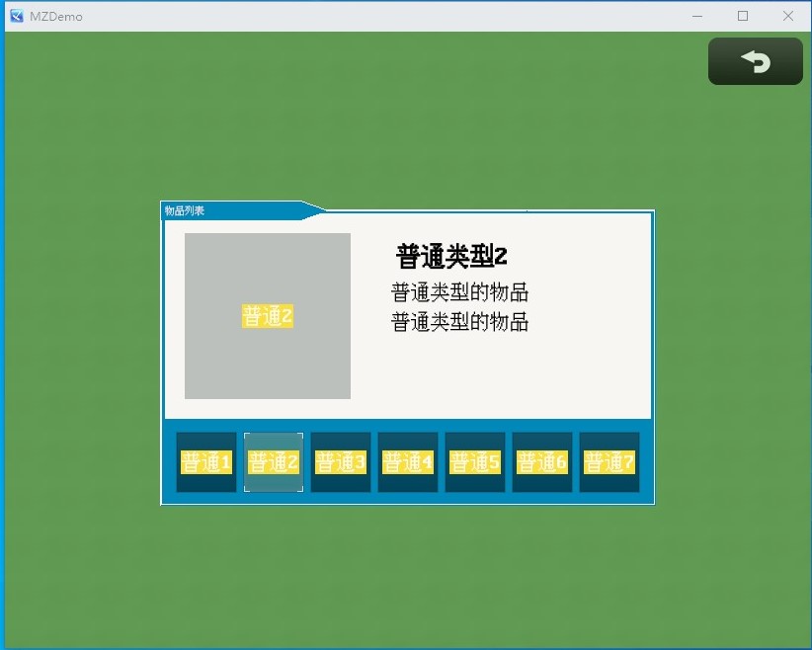812x650 pixels.
Task: Select item slot 普通5
Action: [475, 462]
